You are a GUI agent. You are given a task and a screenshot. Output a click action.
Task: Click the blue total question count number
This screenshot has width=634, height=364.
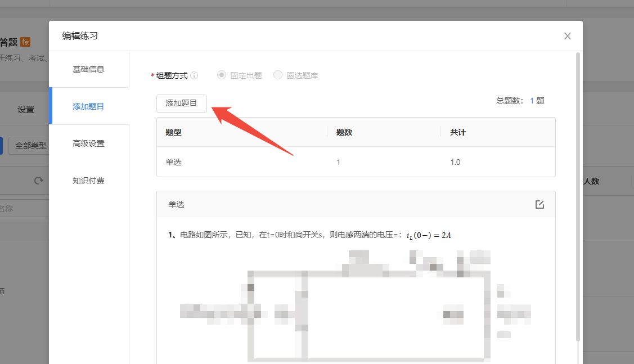click(x=532, y=101)
